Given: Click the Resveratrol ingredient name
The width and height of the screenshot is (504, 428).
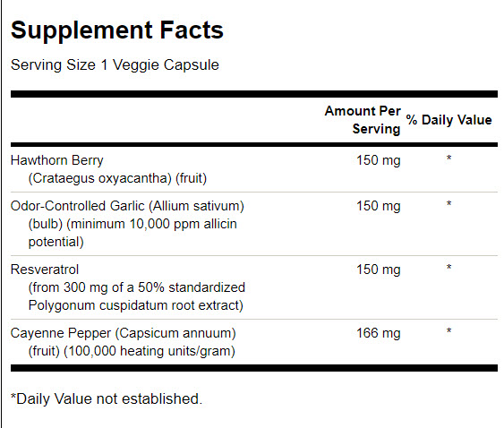Looking at the screenshot, I should point(45,270).
